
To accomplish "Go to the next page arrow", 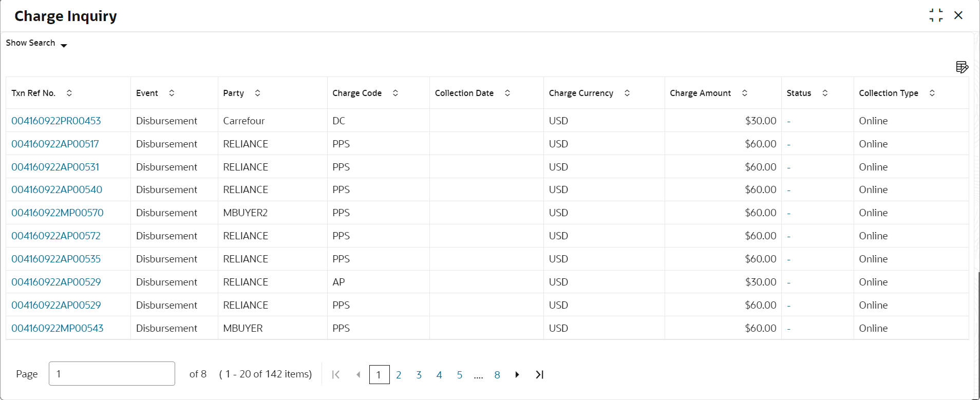I will (517, 375).
